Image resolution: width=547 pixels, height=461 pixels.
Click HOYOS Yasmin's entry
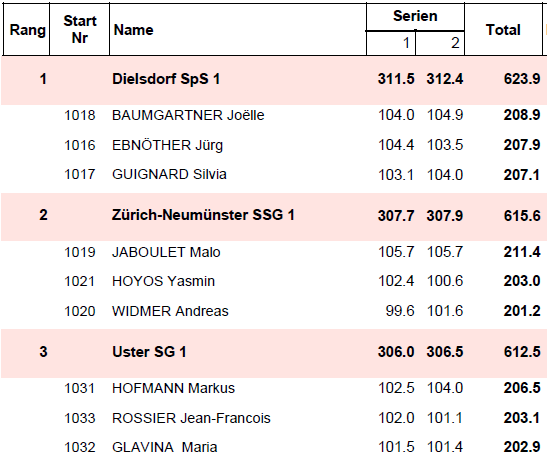coord(163,281)
